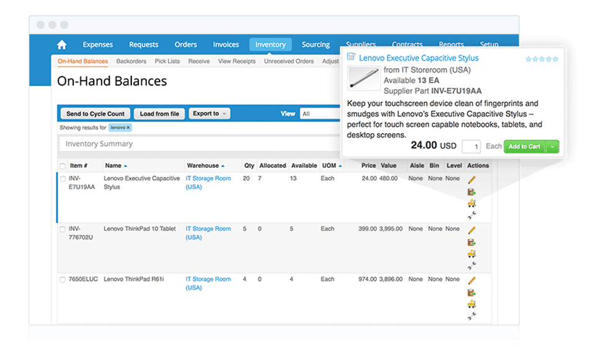
Task: Open the Expenses menu
Action: coord(98,45)
